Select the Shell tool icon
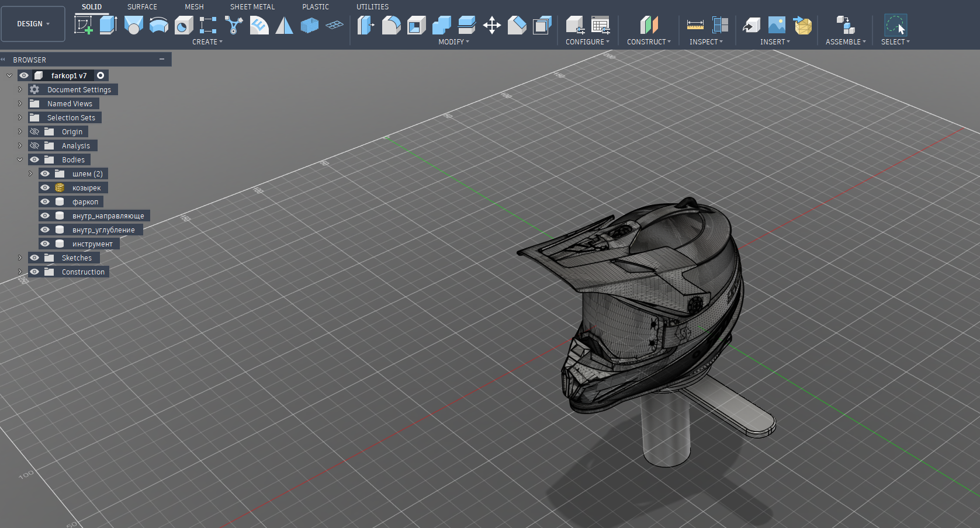Screen dimensions: 980x528 click(416, 25)
